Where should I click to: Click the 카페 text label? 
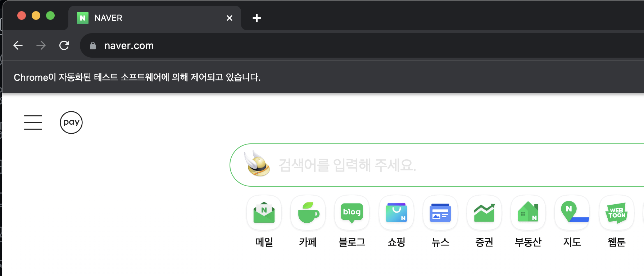308,242
